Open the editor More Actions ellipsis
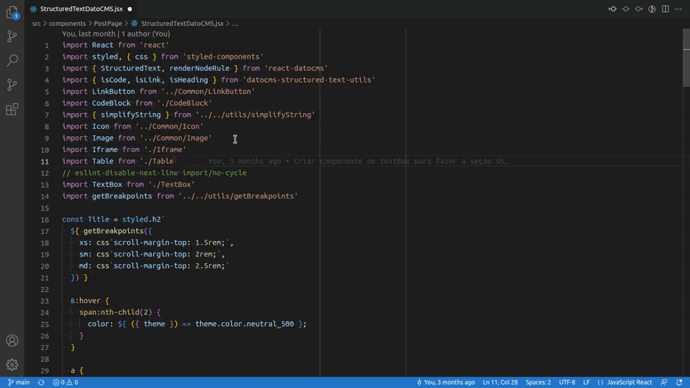 (678, 9)
